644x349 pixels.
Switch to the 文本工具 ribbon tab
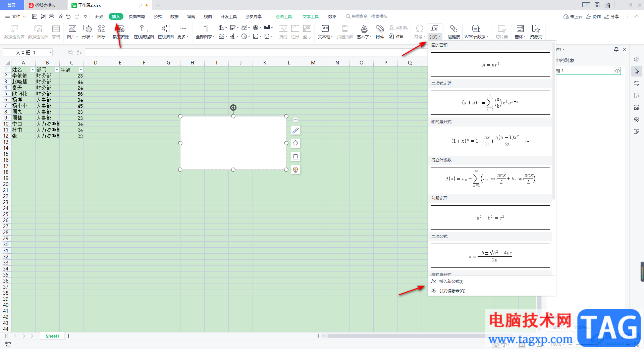coord(311,16)
